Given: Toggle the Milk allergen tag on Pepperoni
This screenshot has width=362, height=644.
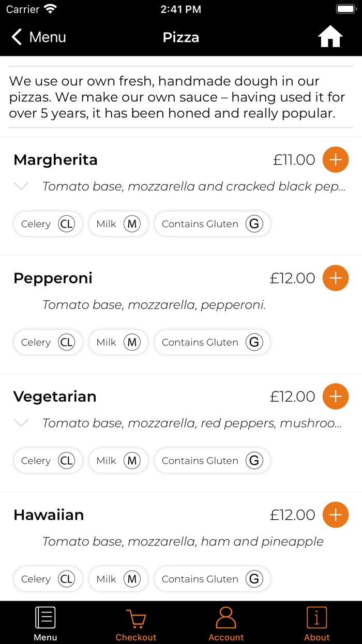Looking at the screenshot, I should pos(118,342).
